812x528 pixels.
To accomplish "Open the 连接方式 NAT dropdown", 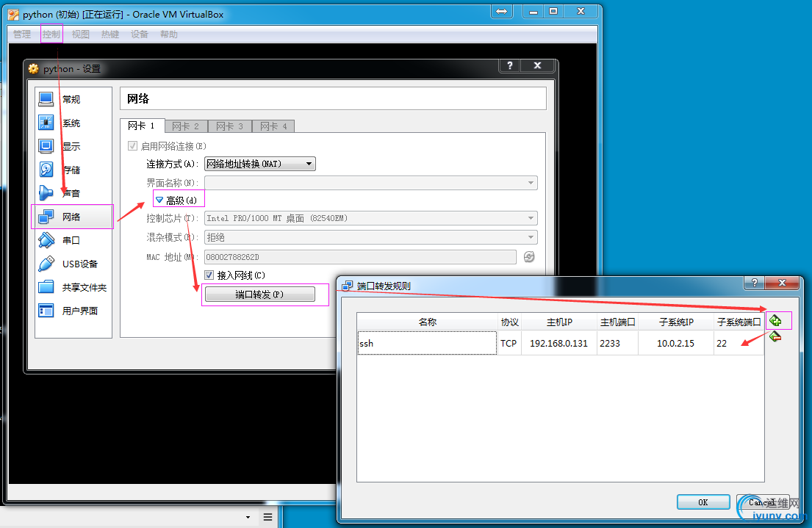I will [260, 164].
